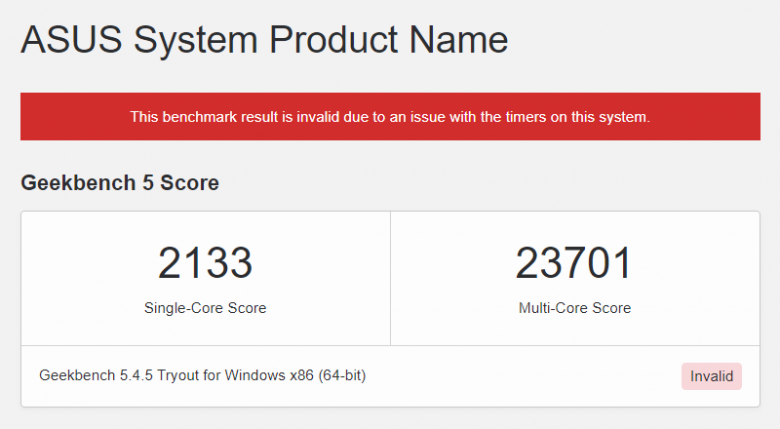Click the pink Invalid badge
This screenshot has width=780, height=429.
point(711,376)
